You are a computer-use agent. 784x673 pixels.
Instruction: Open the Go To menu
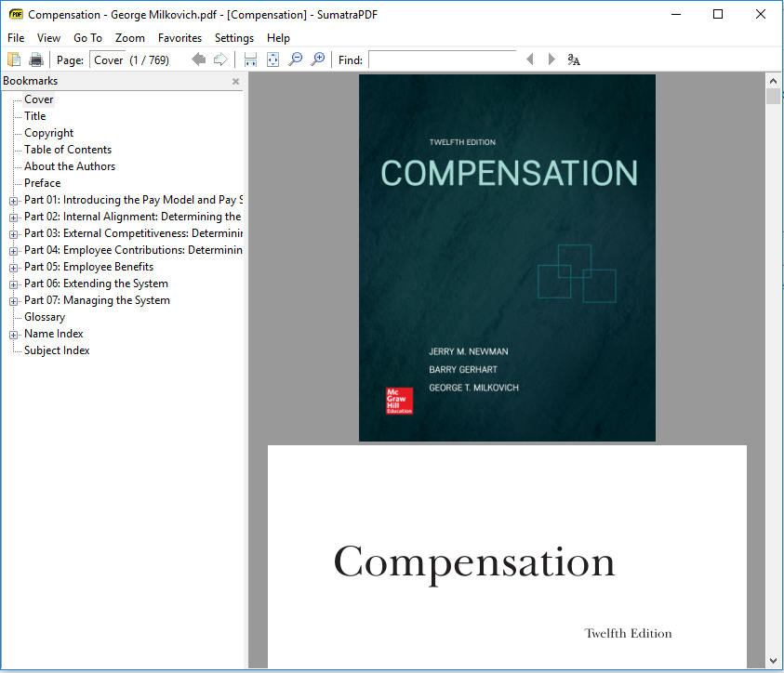pos(87,38)
